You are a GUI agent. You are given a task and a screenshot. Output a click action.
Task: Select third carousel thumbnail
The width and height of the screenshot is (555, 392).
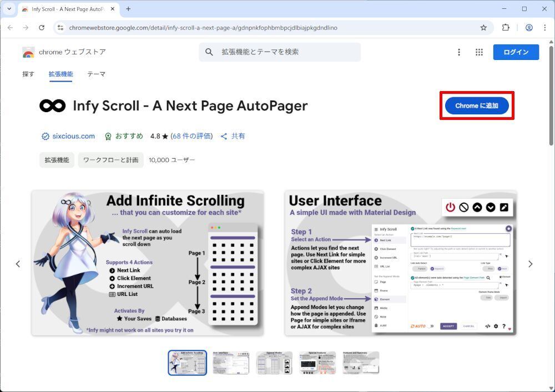coord(274,363)
